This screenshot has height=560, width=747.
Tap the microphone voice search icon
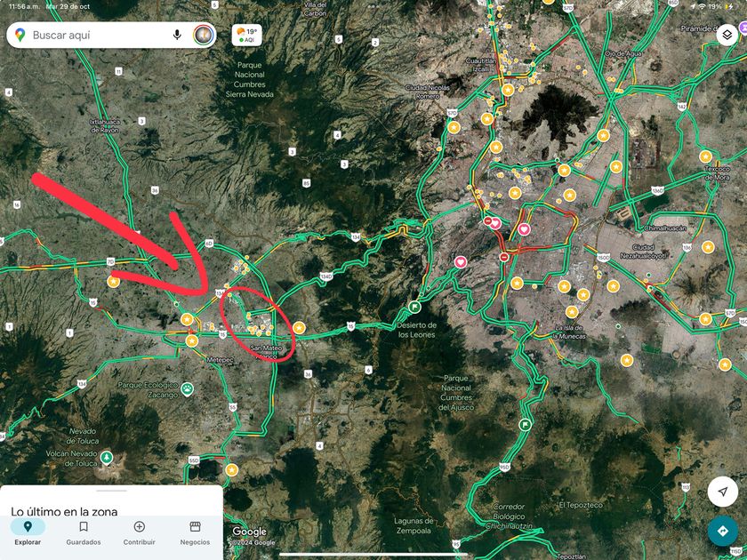(177, 35)
